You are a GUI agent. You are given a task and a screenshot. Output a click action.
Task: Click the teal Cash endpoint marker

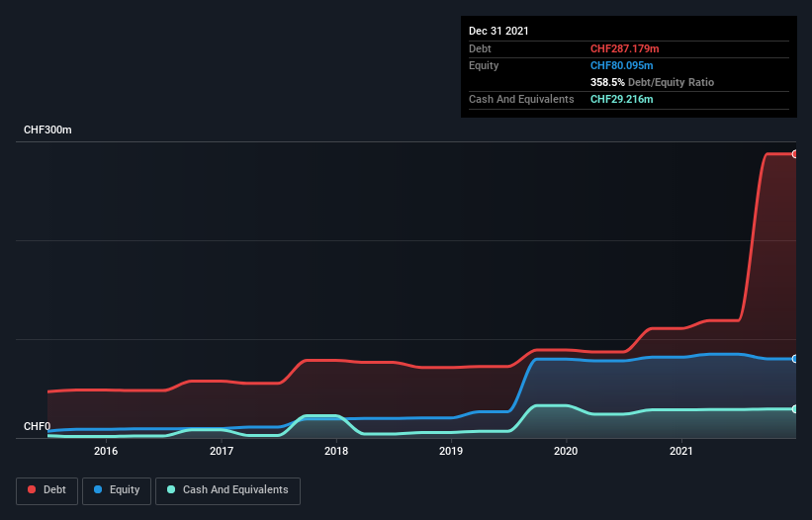point(795,409)
